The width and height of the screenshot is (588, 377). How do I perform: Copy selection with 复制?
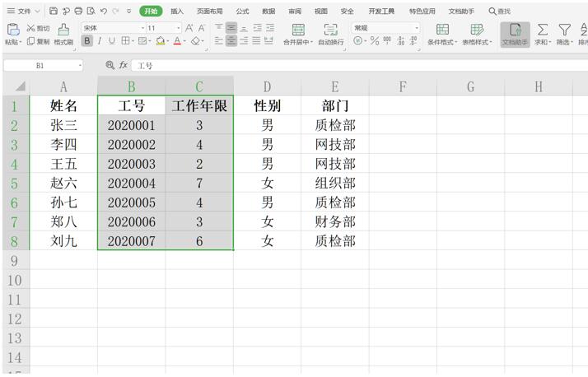click(x=38, y=41)
